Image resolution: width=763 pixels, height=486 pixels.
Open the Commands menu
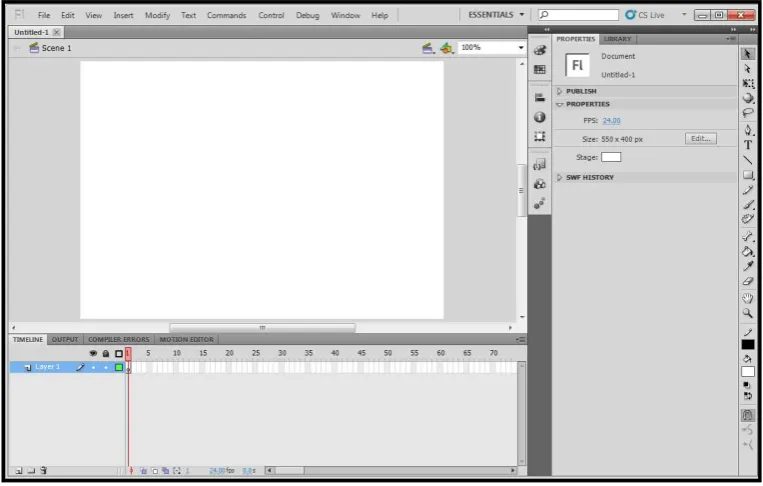pos(226,15)
